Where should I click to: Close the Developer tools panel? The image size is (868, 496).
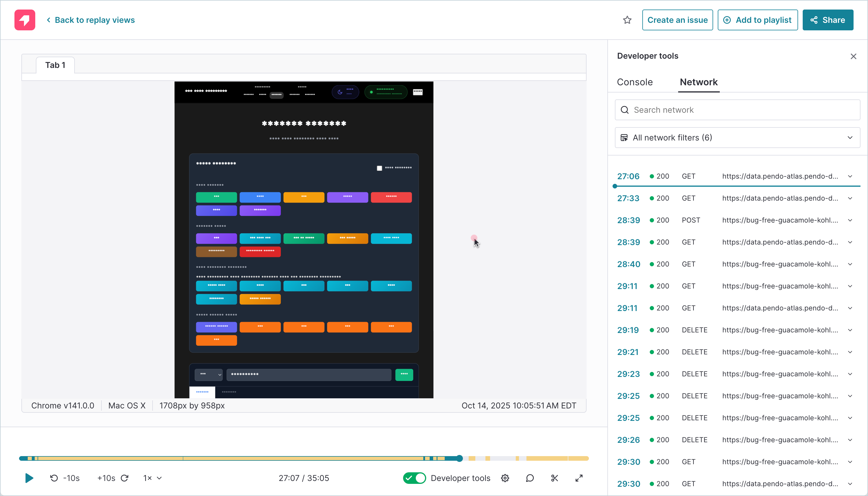pyautogui.click(x=853, y=56)
